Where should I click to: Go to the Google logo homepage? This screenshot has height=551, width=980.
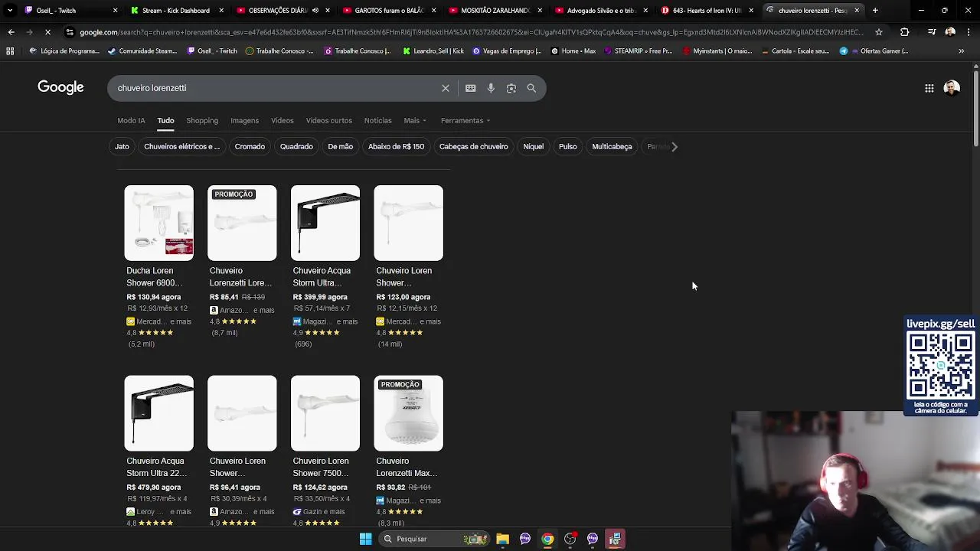coord(60,87)
